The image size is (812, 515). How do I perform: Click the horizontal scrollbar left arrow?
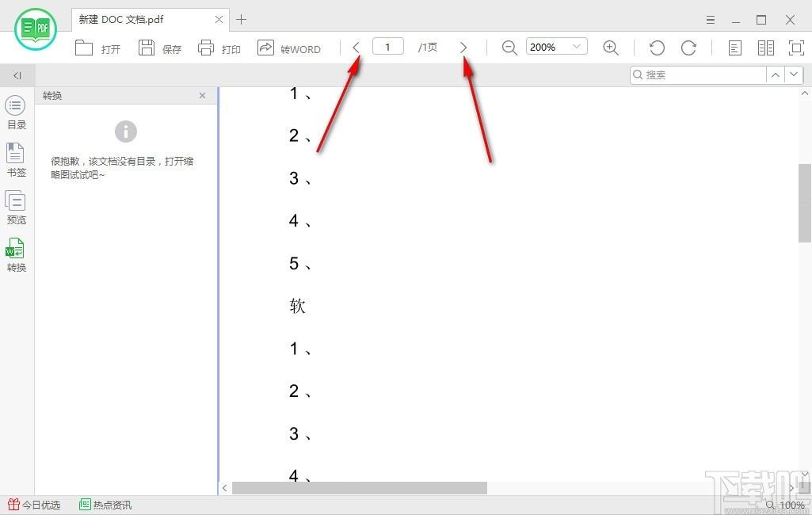pyautogui.click(x=224, y=487)
